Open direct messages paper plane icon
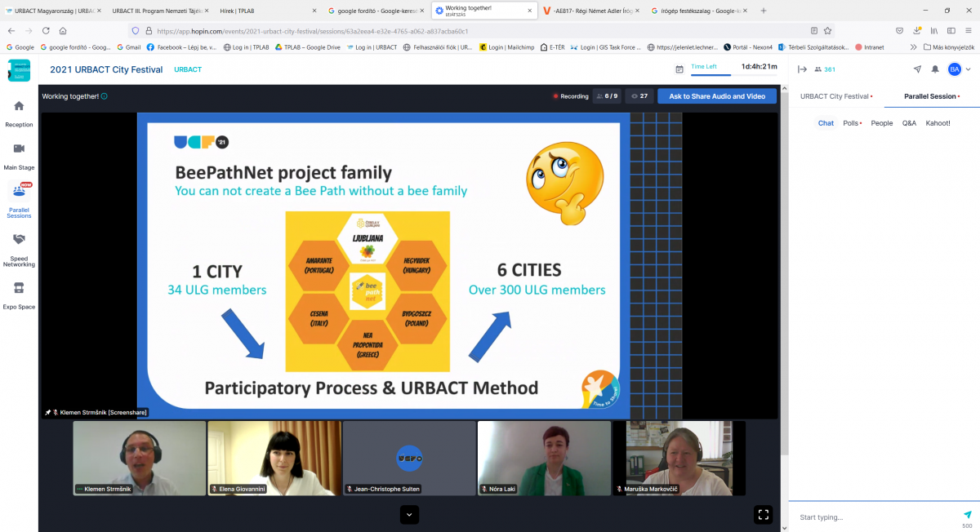Screen dimensions: 980x532 (917, 69)
